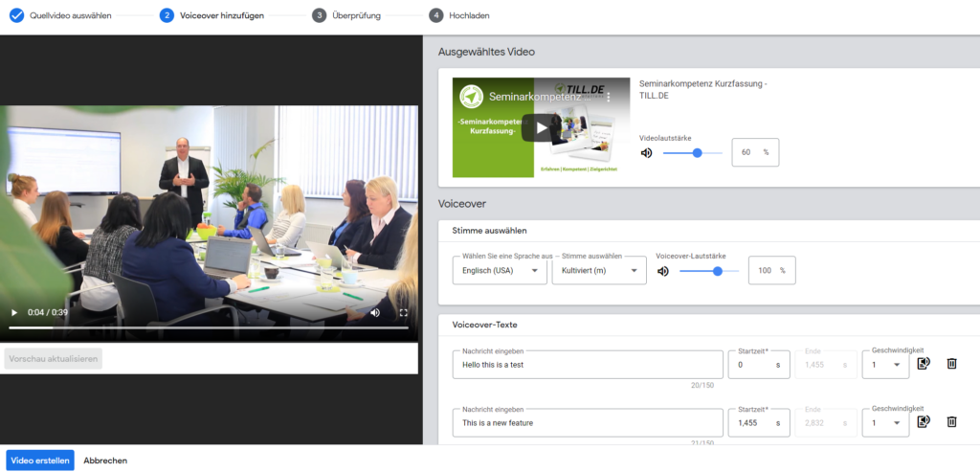
Task: Delete the 'This is a new feature' voiceover
Action: pyautogui.click(x=951, y=422)
